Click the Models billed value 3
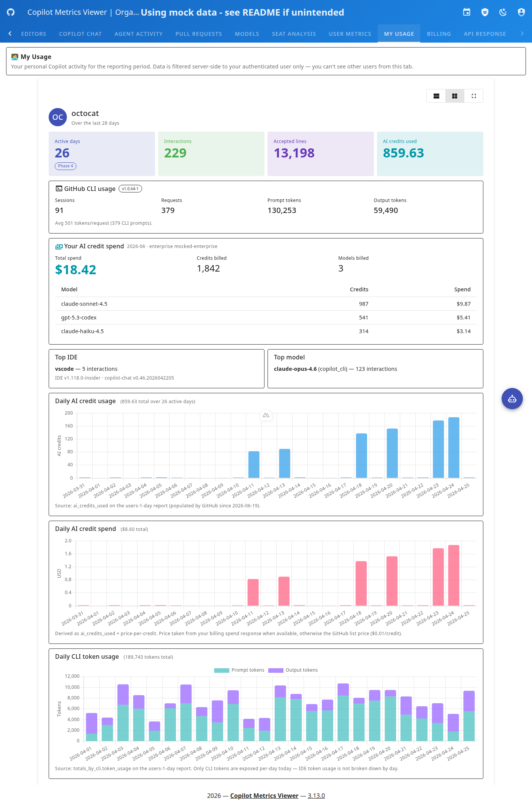 click(x=341, y=269)
